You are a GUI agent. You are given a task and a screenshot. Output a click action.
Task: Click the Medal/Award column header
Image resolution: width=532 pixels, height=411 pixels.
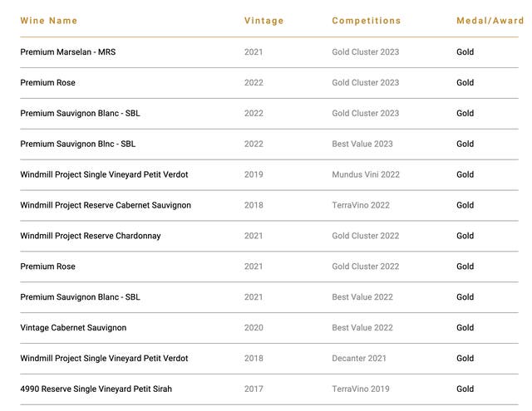pyautogui.click(x=490, y=21)
